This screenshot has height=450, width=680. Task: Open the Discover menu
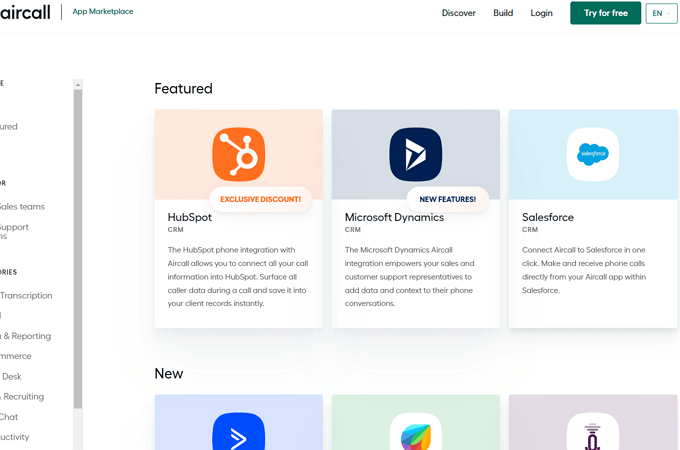458,13
